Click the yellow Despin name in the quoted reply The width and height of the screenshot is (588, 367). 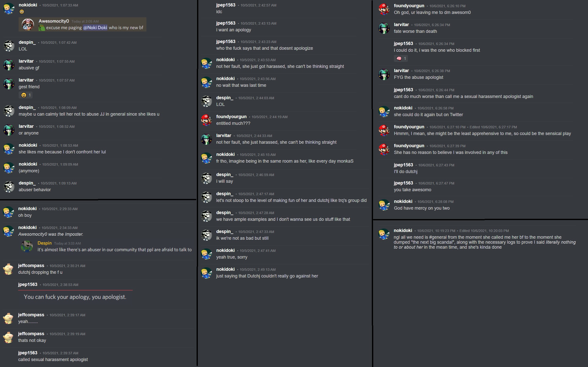[x=44, y=243]
